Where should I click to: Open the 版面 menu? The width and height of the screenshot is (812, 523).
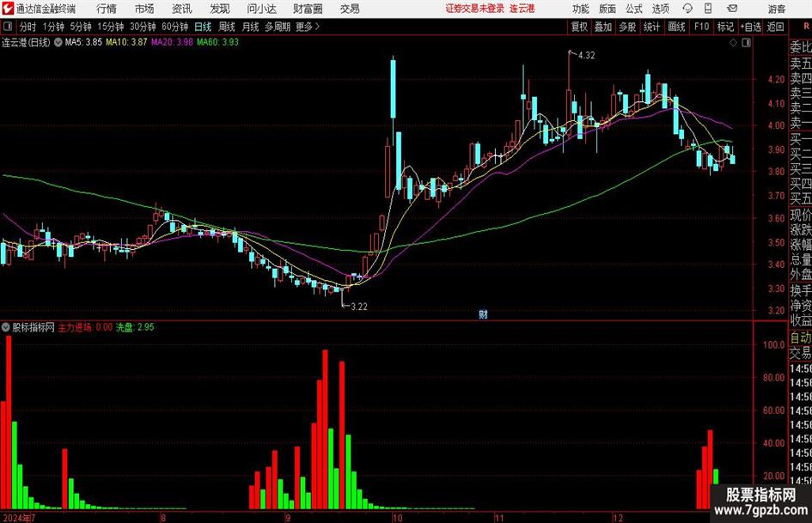tap(607, 9)
